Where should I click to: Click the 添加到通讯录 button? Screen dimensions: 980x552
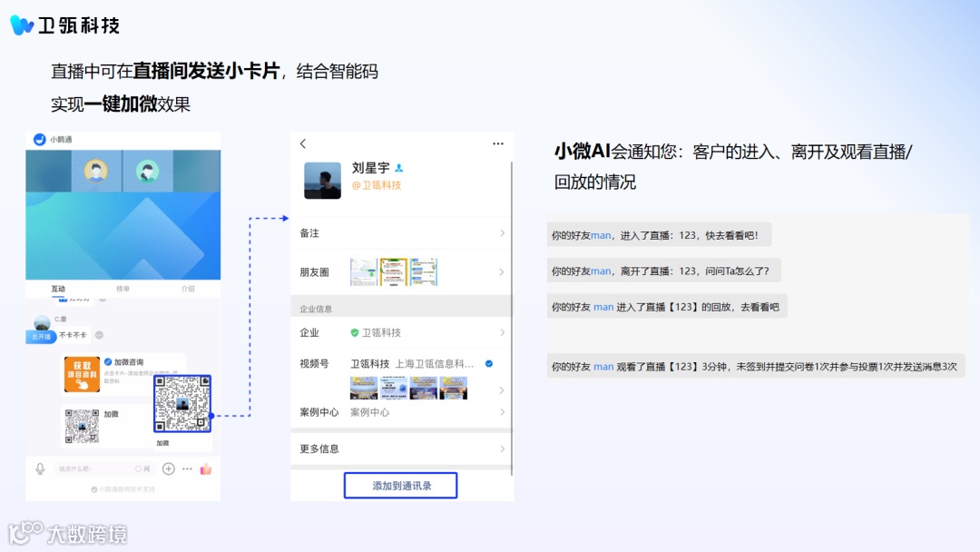point(401,486)
